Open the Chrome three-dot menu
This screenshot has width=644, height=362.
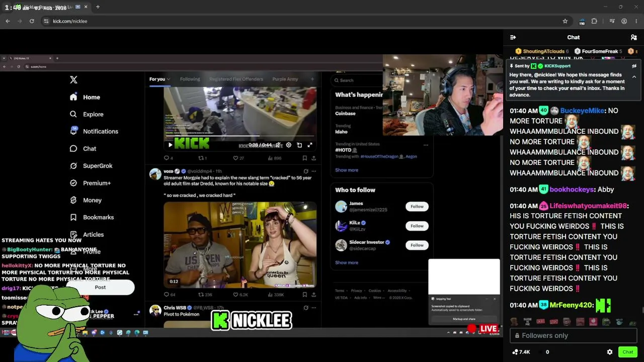[x=636, y=21]
